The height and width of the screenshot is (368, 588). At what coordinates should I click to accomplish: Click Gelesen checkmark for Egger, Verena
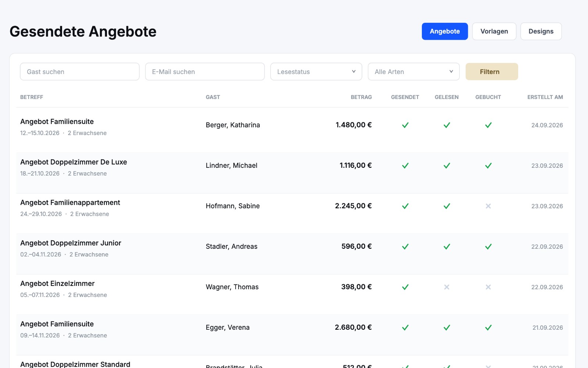(x=447, y=328)
